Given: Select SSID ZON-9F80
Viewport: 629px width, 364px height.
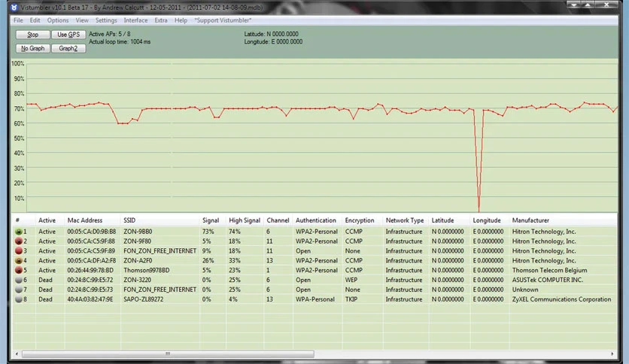Looking at the screenshot, I should coord(137,241).
